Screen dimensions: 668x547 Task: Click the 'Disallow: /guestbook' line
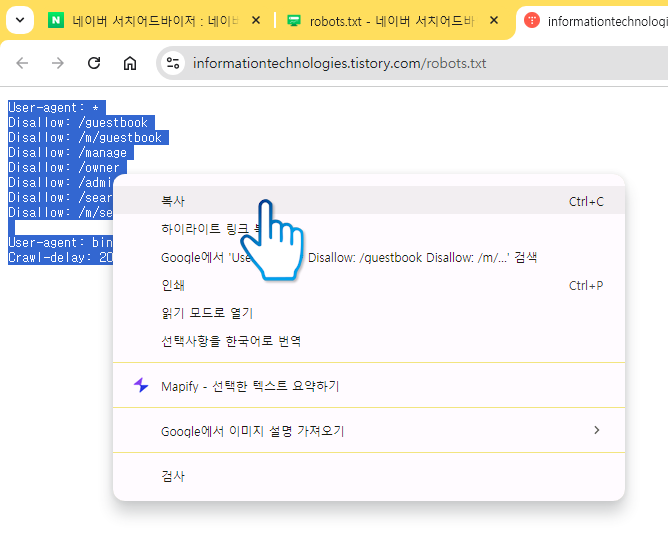pos(78,123)
